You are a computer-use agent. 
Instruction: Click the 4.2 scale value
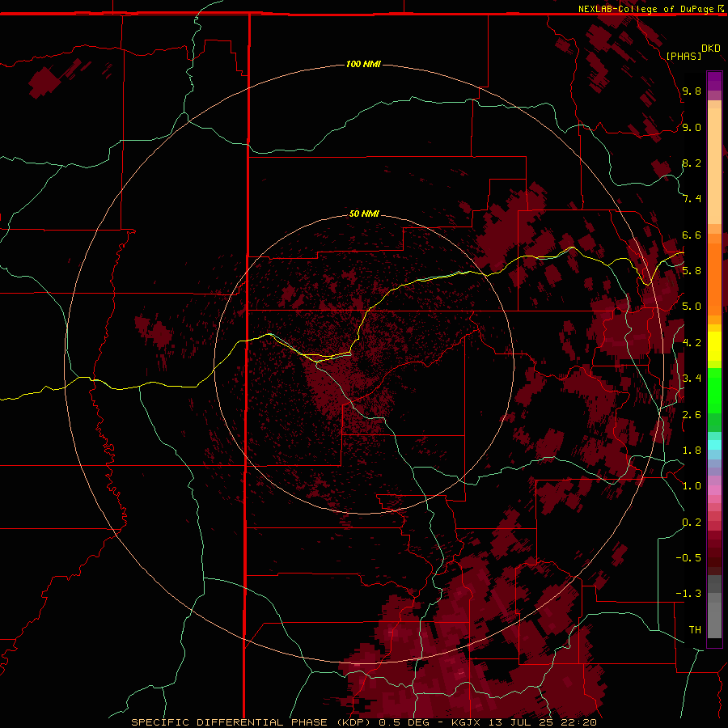[x=692, y=343]
